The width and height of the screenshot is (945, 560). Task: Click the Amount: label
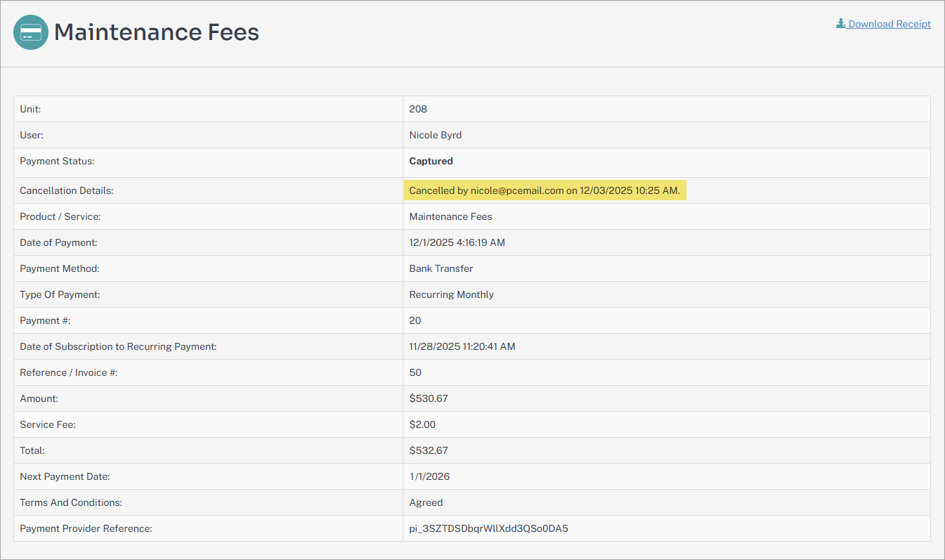(x=39, y=398)
